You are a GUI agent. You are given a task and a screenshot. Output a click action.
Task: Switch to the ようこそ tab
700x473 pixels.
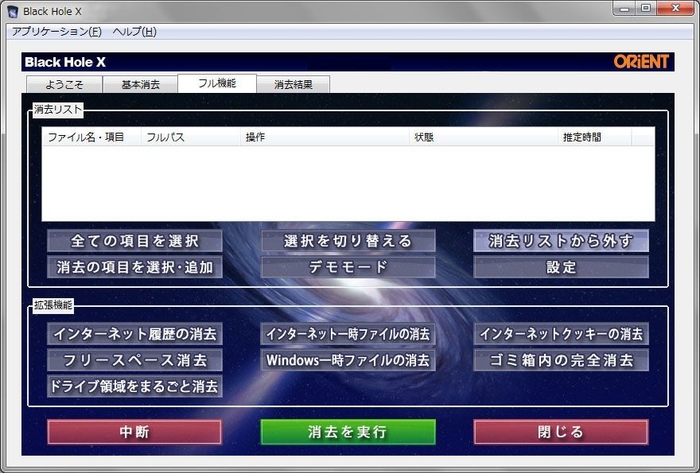point(64,84)
